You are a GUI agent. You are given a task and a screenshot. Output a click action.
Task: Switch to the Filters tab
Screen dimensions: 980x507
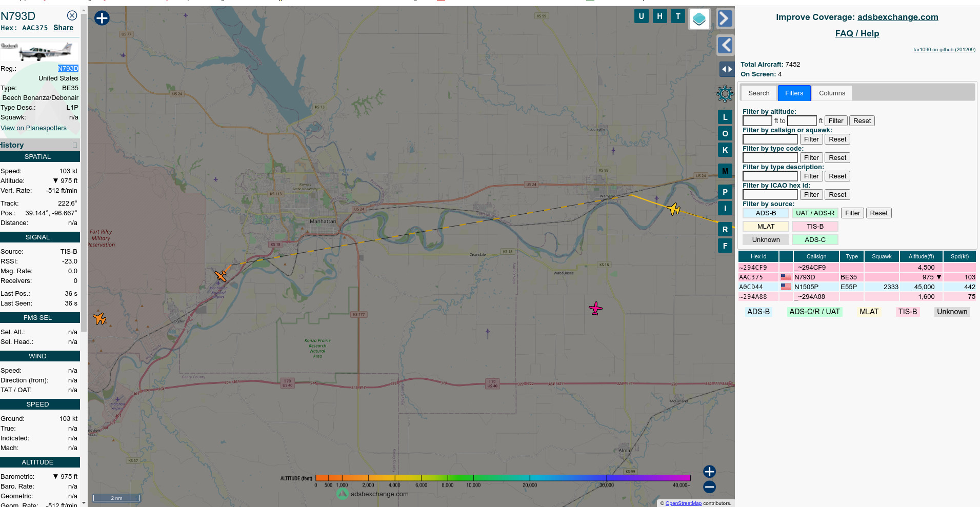click(x=794, y=93)
